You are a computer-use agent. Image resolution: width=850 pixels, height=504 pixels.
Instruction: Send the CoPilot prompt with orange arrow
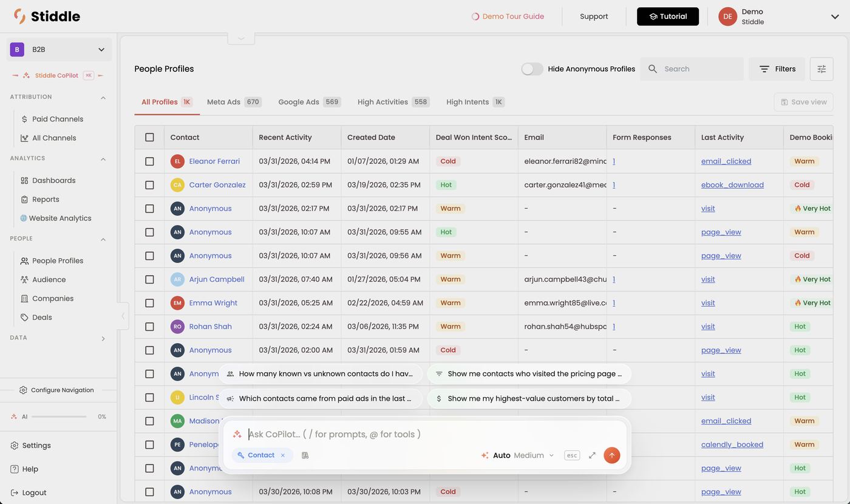tap(611, 455)
